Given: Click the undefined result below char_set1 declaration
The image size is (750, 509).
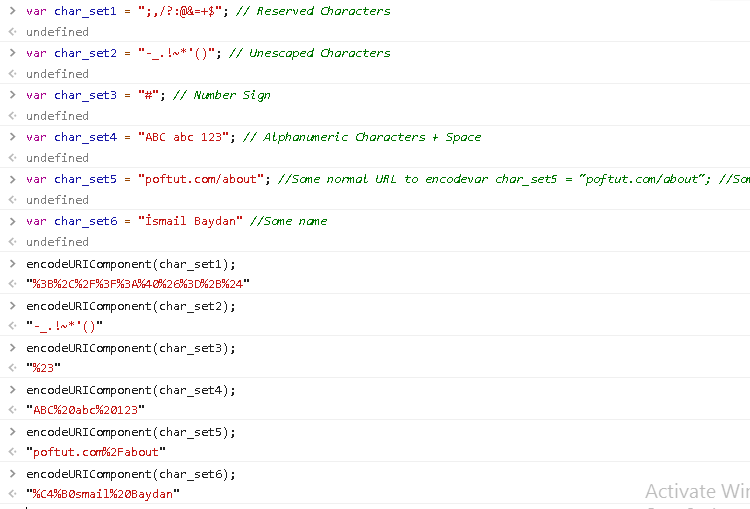Looking at the screenshot, I should point(57,32).
